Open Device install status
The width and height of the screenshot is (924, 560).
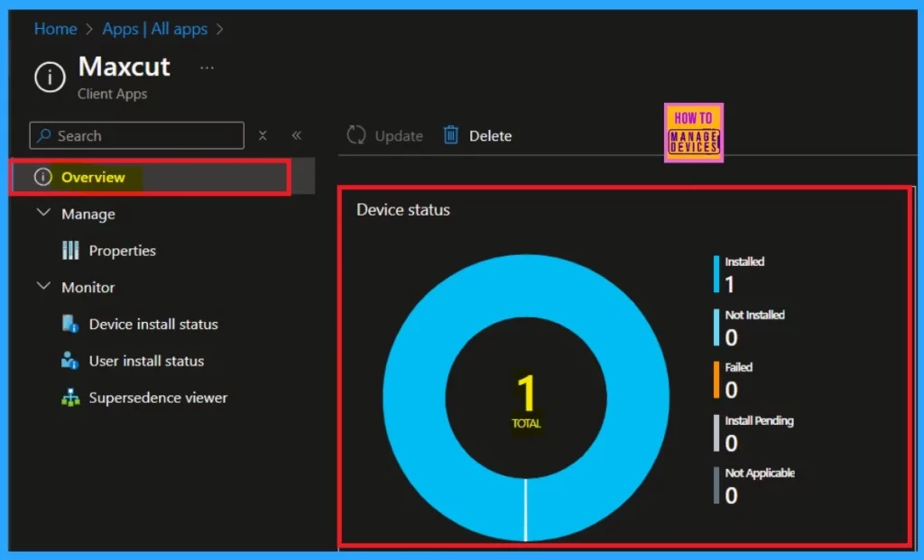pos(153,325)
